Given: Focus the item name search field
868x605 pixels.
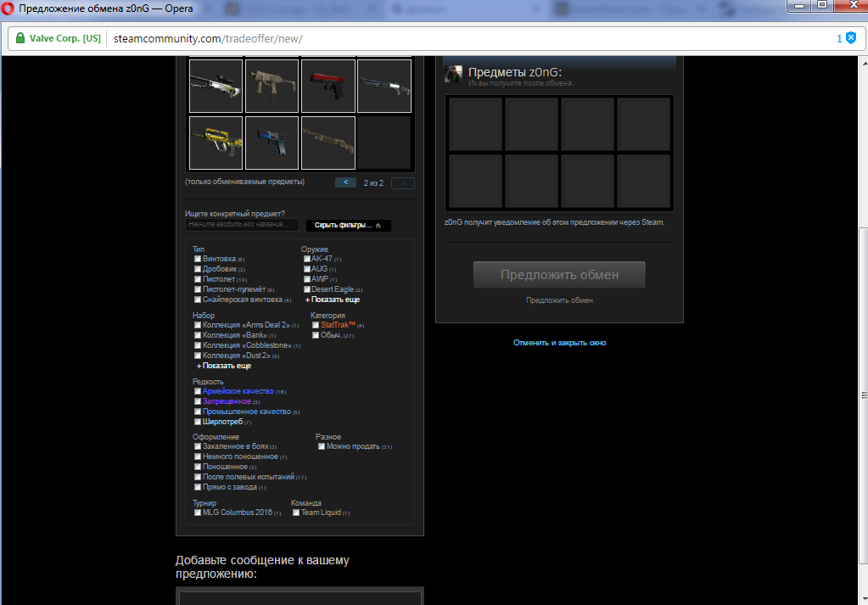Looking at the screenshot, I should (x=242, y=224).
